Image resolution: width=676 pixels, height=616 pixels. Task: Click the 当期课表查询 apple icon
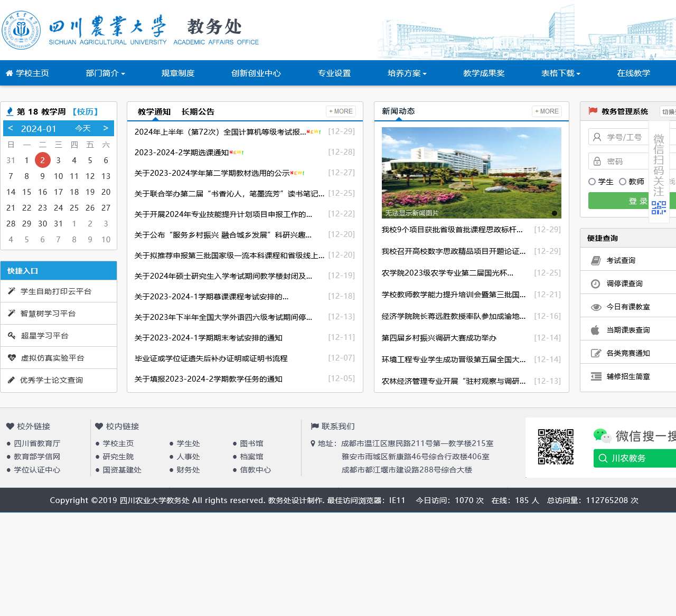(x=595, y=330)
